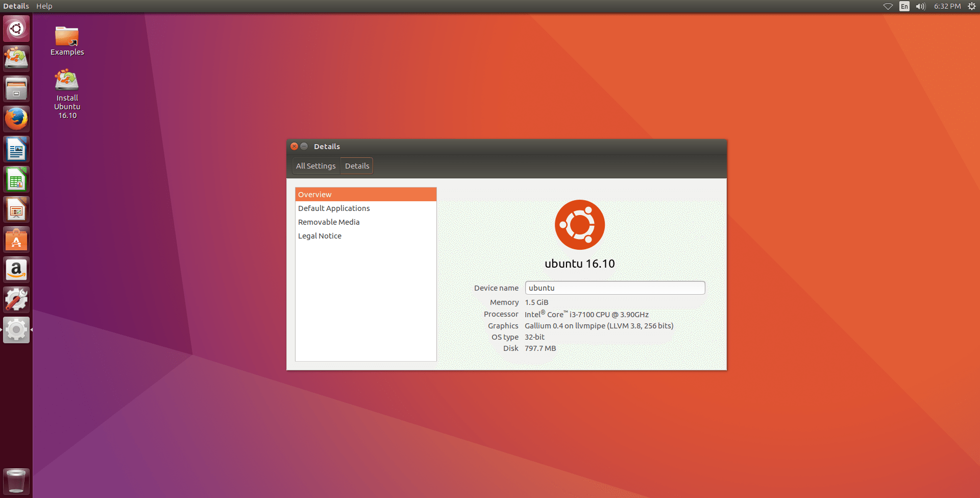Open the En keyboard layout indicator

[x=904, y=6]
